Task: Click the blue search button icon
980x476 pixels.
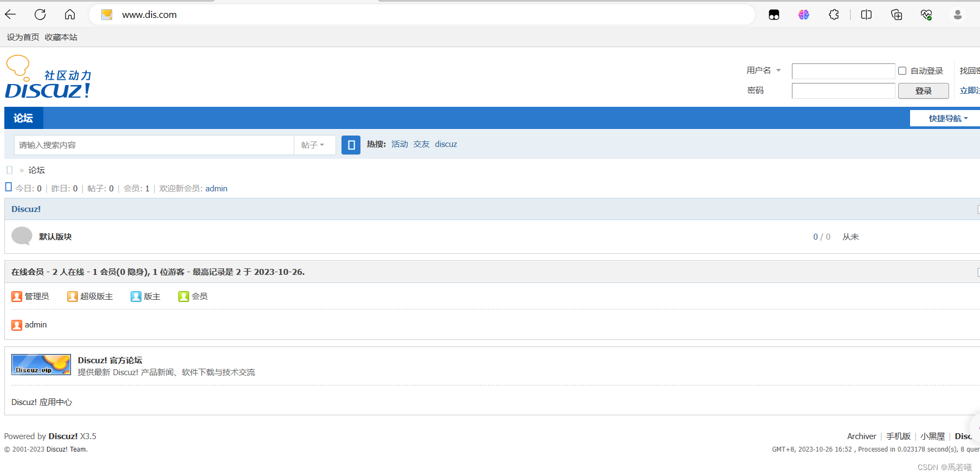Action: click(x=351, y=145)
